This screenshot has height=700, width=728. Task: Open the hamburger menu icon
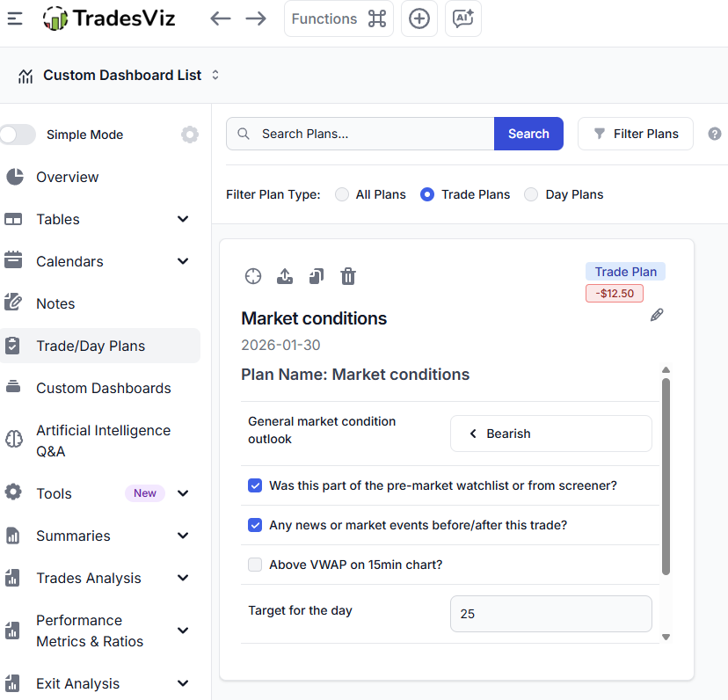pyautogui.click(x=15, y=18)
